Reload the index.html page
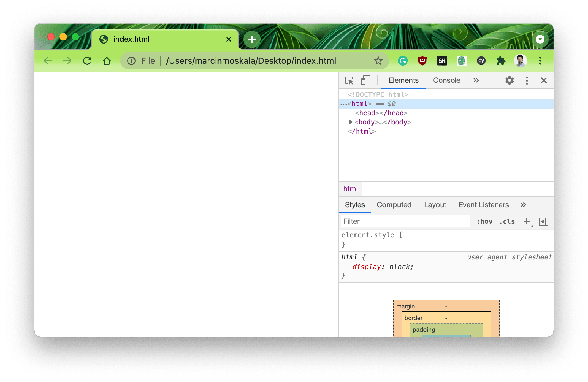588x382 pixels. tap(87, 61)
